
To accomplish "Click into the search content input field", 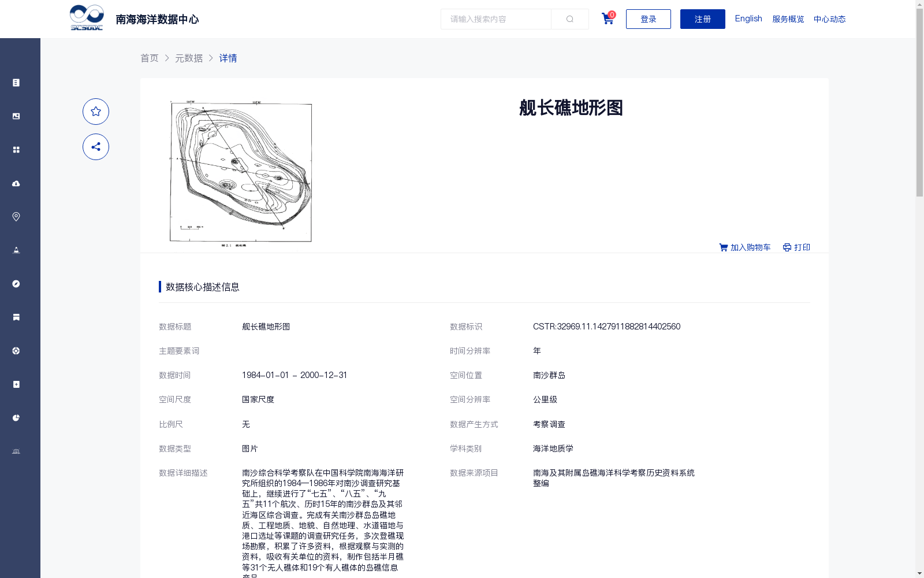I will 496,19.
